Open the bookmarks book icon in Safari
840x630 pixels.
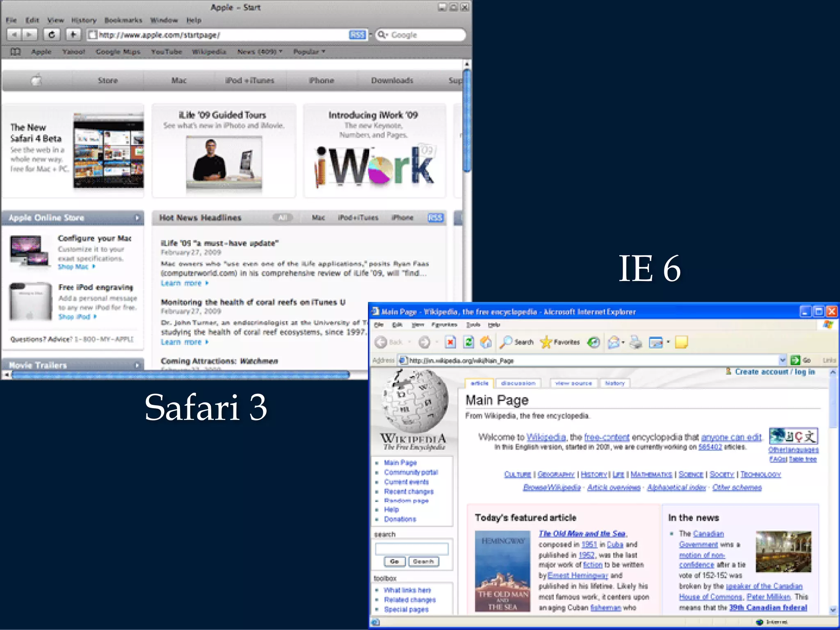point(16,52)
